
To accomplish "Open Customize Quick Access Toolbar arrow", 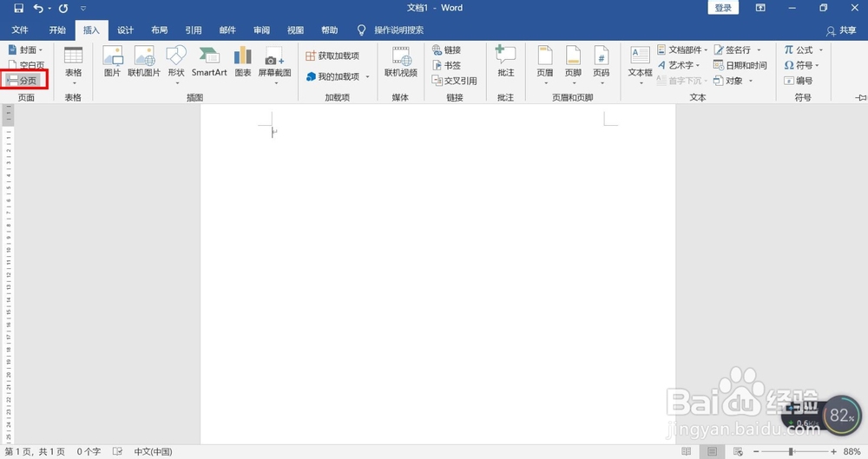I will [x=83, y=9].
